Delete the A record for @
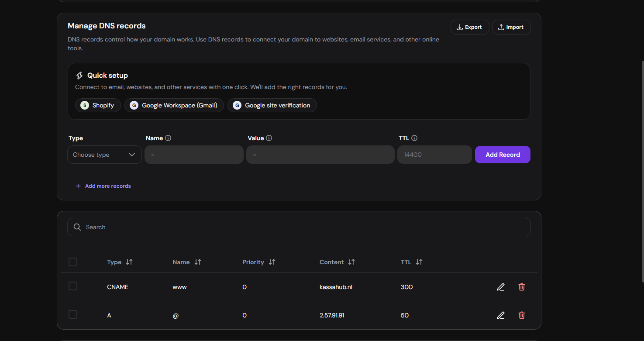The height and width of the screenshot is (341, 644). pyautogui.click(x=522, y=315)
